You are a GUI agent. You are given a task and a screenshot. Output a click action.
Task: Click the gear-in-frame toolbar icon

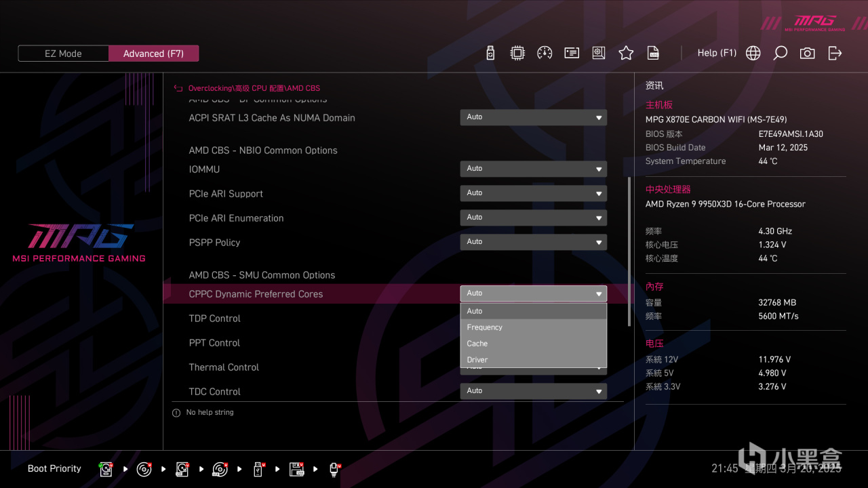click(599, 53)
